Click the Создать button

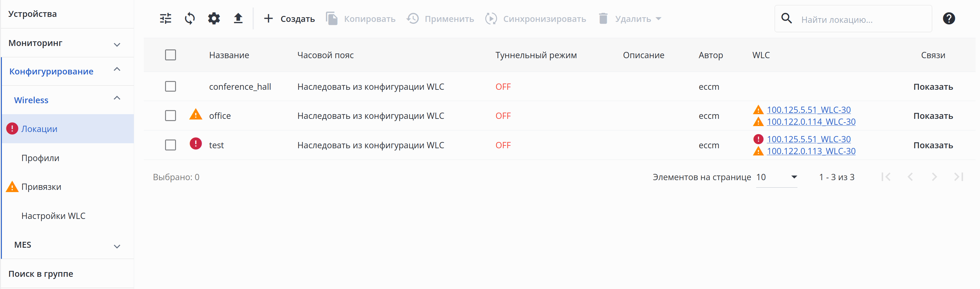point(289,19)
